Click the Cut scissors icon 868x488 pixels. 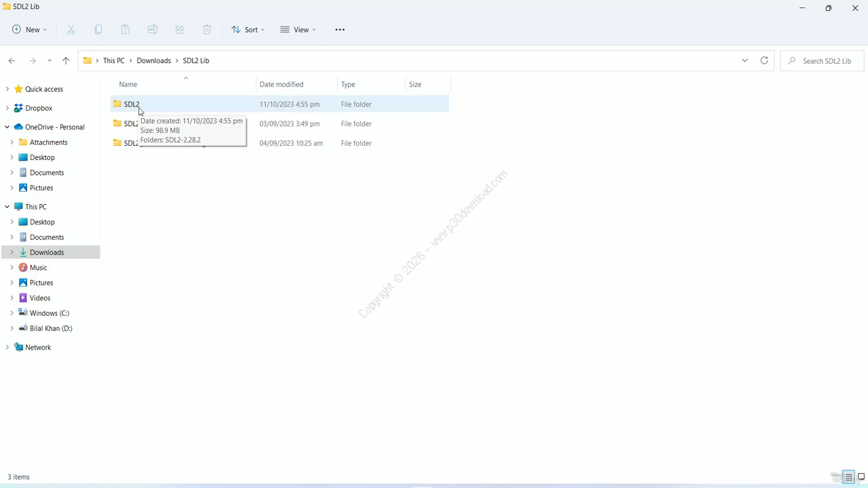pos(71,30)
